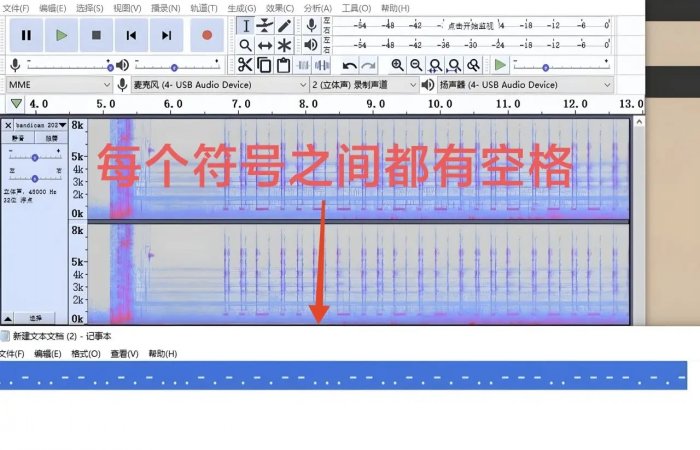Click the Undo arrow icon
This screenshot has width=700, height=450.
(x=349, y=65)
